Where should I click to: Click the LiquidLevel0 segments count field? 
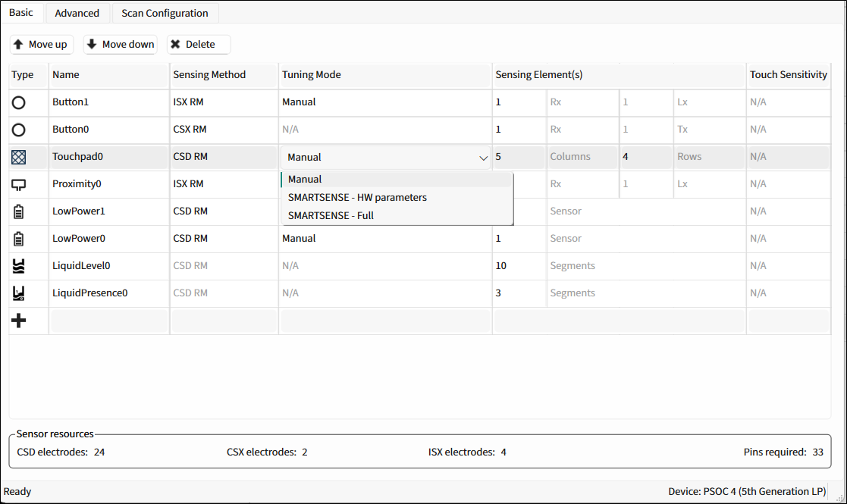[x=518, y=266]
